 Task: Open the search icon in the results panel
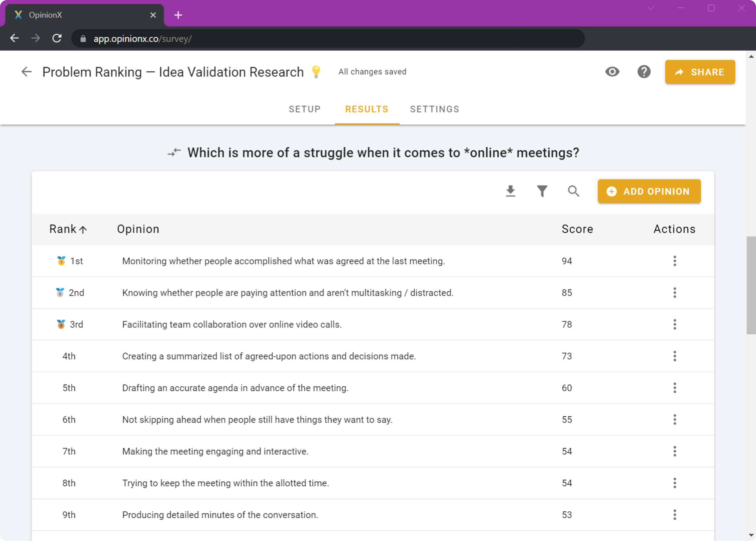tap(573, 191)
